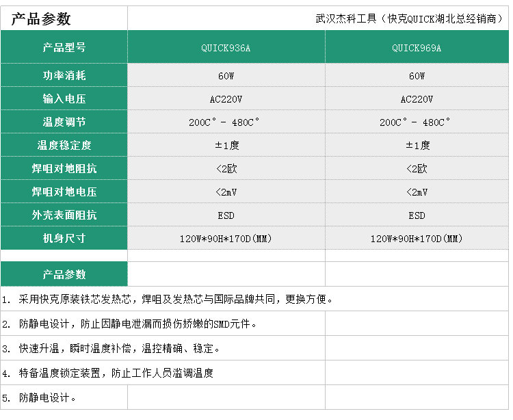This screenshot has height=420, width=513.
Task: Click feature line 4 about 温度锁定装置
Action: click(107, 373)
